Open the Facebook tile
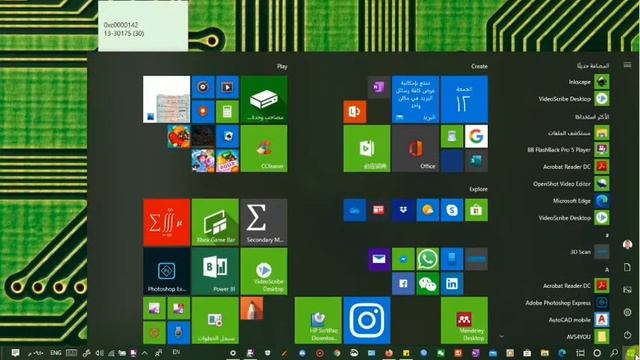This screenshot has width=640, height=360. pos(403,284)
